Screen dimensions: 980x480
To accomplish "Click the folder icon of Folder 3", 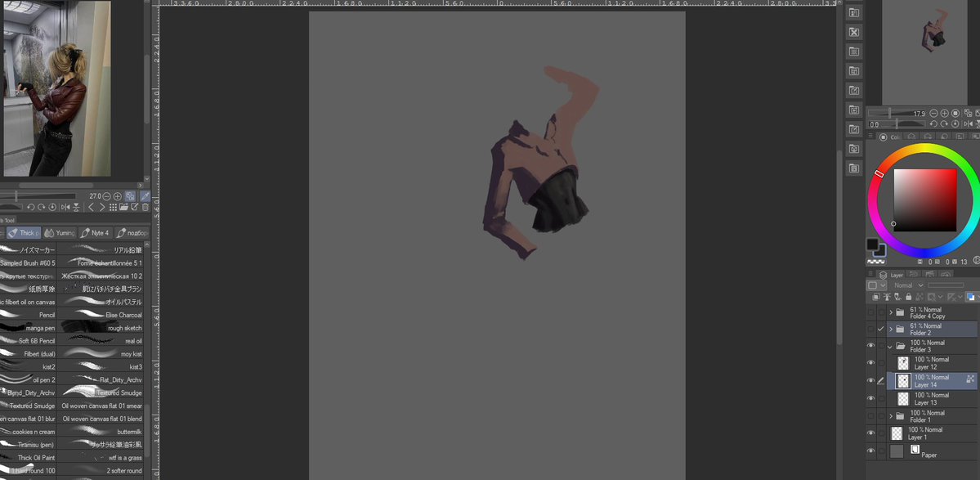I will [x=900, y=346].
